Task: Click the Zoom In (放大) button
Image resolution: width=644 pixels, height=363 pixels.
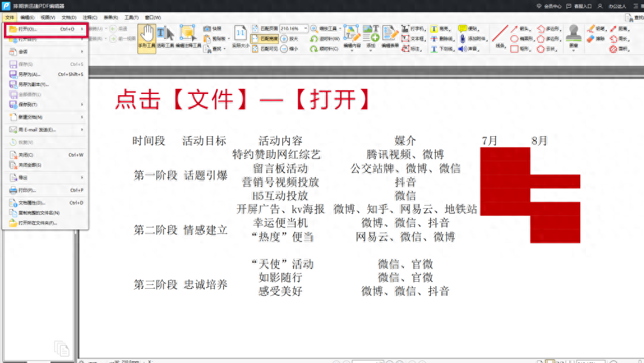Action: click(289, 38)
